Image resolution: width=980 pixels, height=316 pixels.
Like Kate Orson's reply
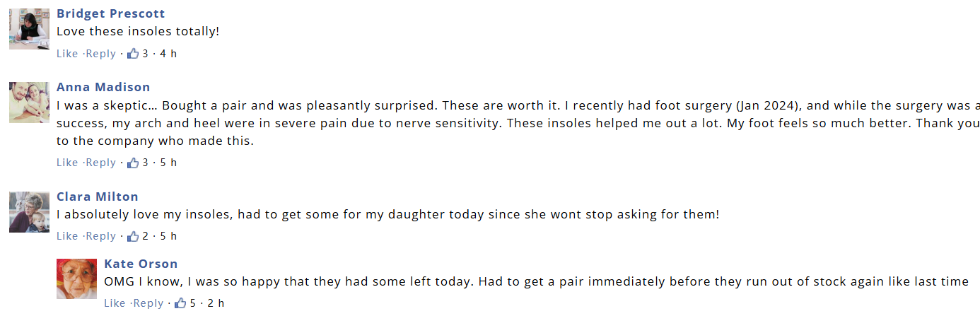[x=115, y=303]
